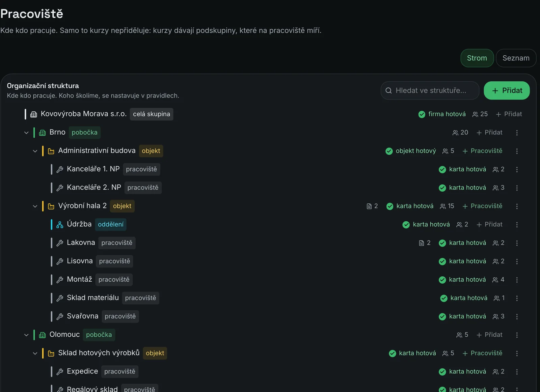
Task: Click Přidat in the Kovovýroba Morava row
Action: (509, 114)
